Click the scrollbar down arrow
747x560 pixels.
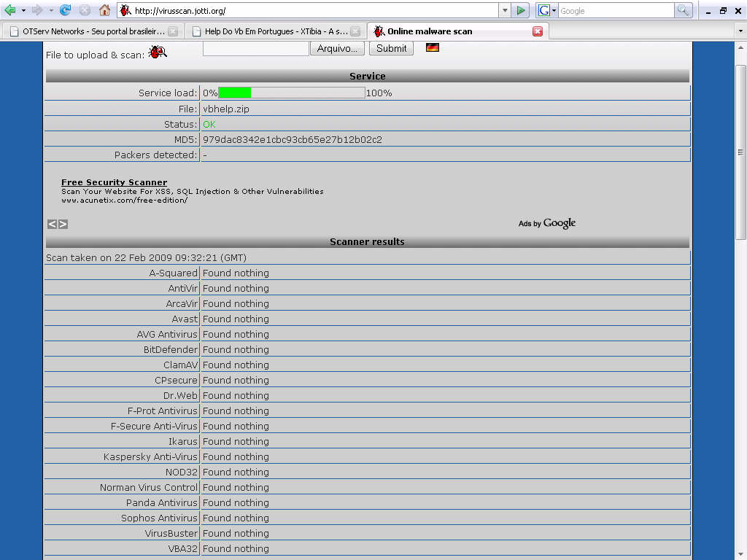[x=740, y=554]
